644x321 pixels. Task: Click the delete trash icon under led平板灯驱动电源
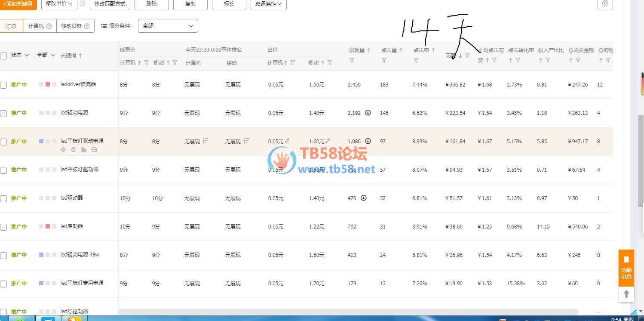click(x=74, y=150)
